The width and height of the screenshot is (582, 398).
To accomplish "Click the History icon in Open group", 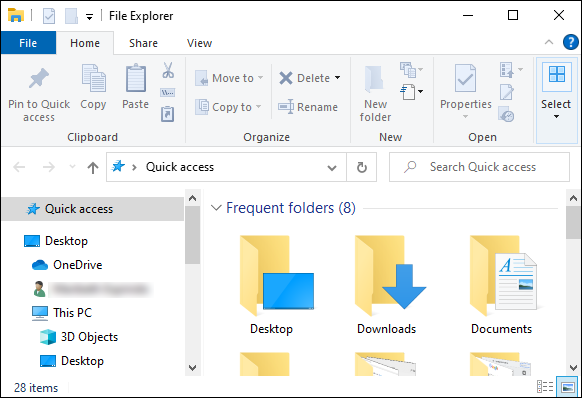I will tap(506, 114).
